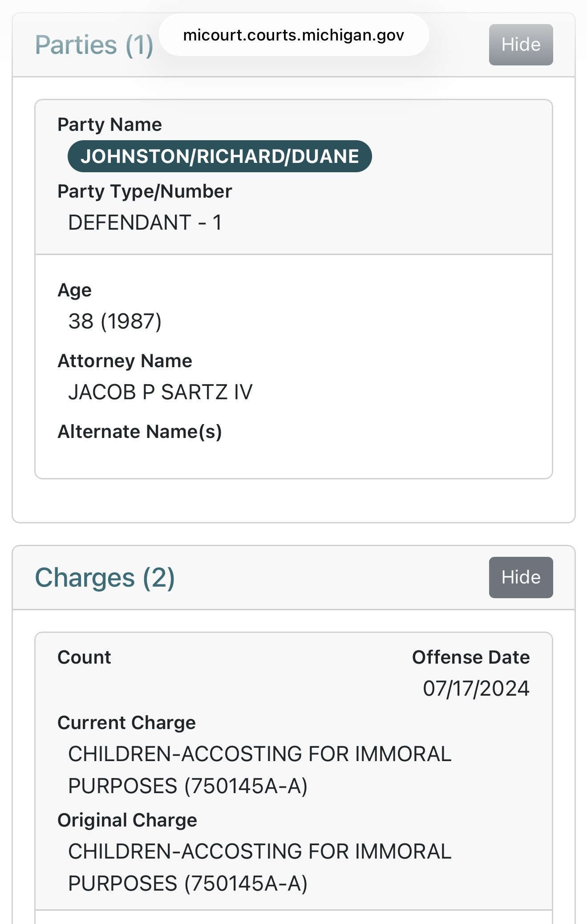Hide the Parties section
587x924 pixels.
coord(521,45)
